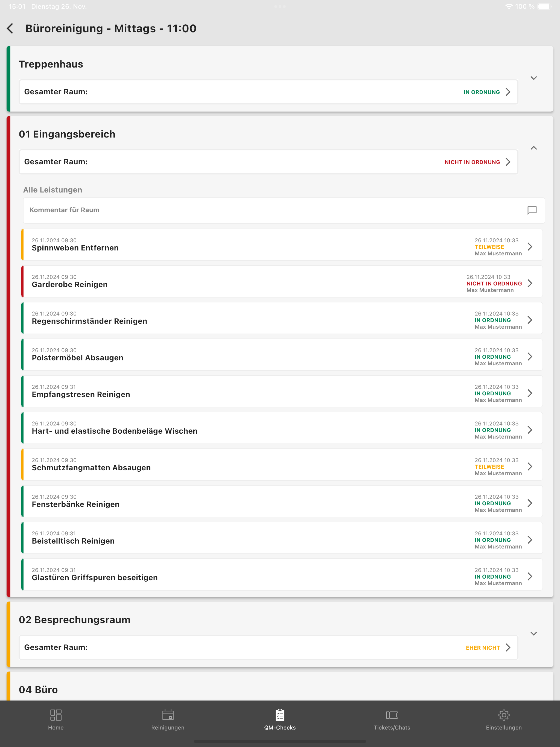Viewport: 560px width, 747px height.
Task: Select the QM-Checks clipboard icon
Action: point(280,715)
